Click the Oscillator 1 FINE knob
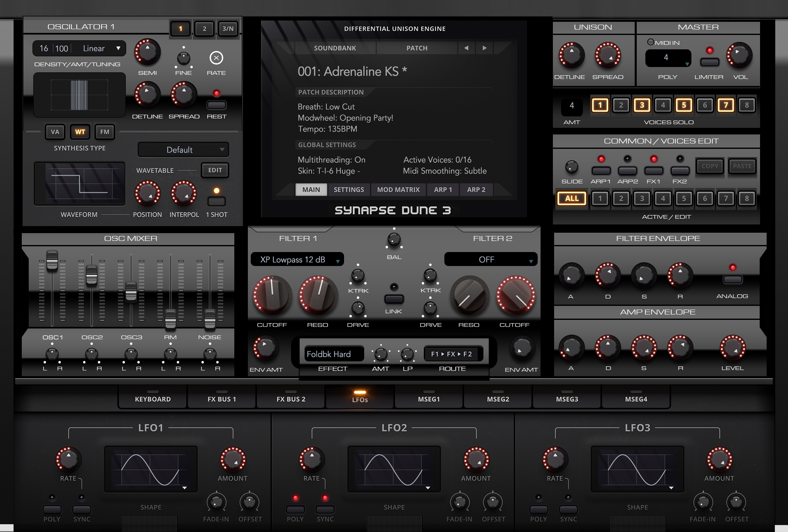Image resolution: width=788 pixels, height=532 pixels. click(x=183, y=58)
